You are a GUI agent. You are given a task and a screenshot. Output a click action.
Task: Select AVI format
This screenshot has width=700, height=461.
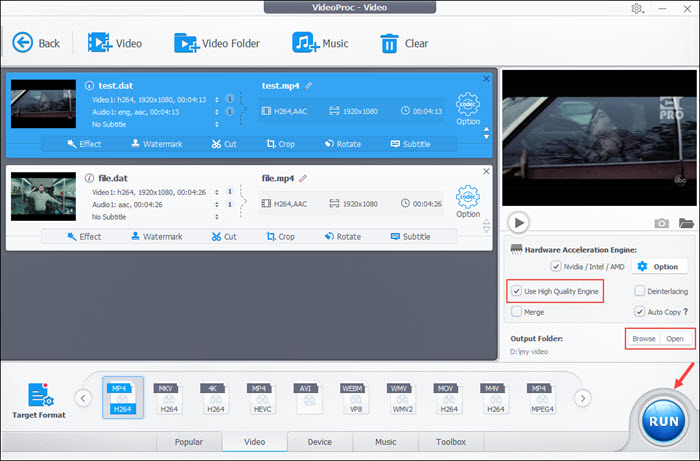click(308, 398)
